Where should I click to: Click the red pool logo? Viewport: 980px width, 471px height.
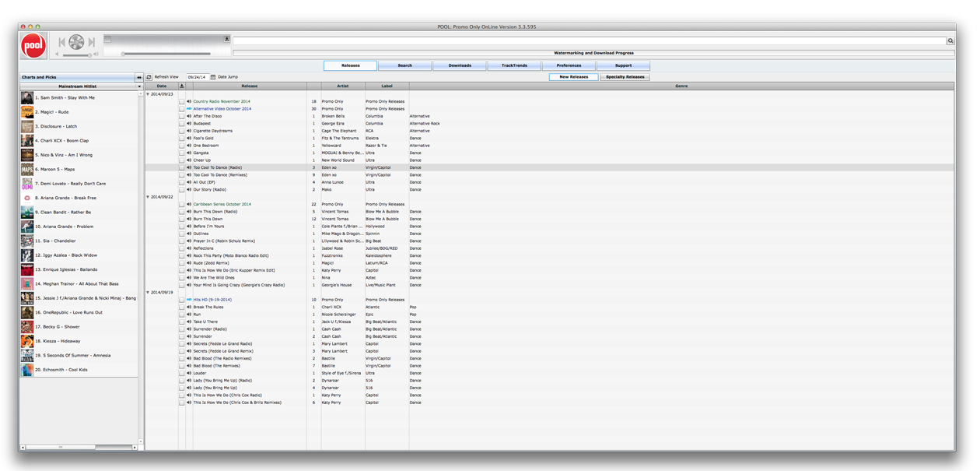tap(33, 44)
